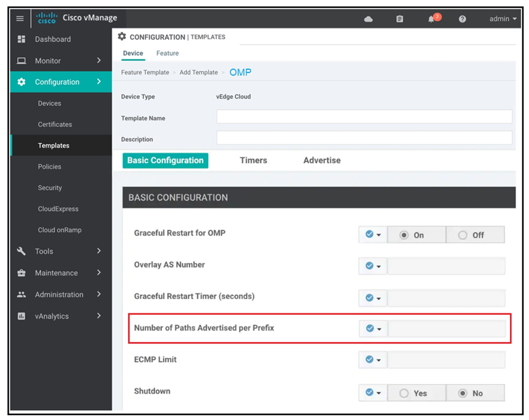Open the task list clipboard icon
The image size is (529, 420).
tap(399, 19)
